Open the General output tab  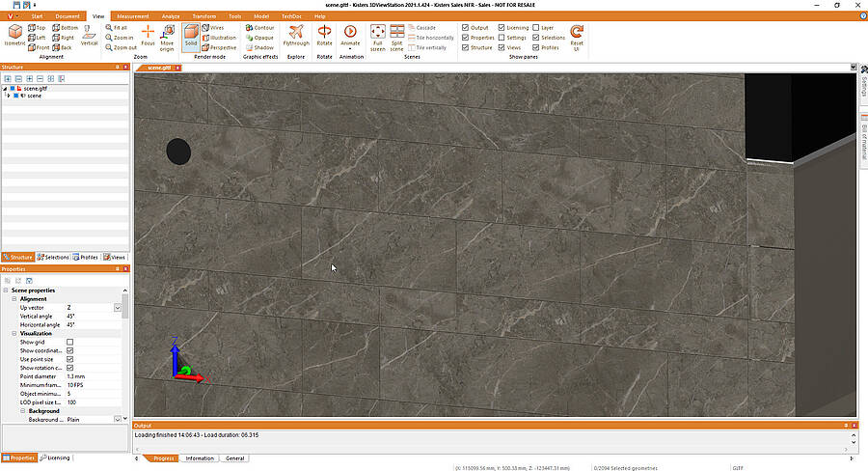tap(234, 458)
